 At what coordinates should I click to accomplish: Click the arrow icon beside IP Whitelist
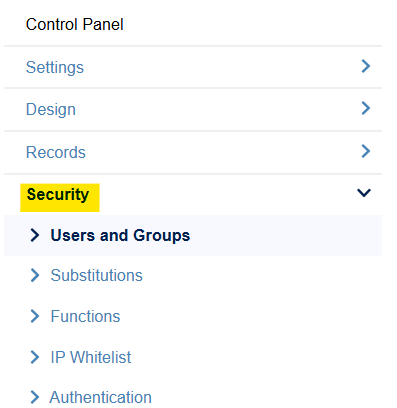coord(35,357)
